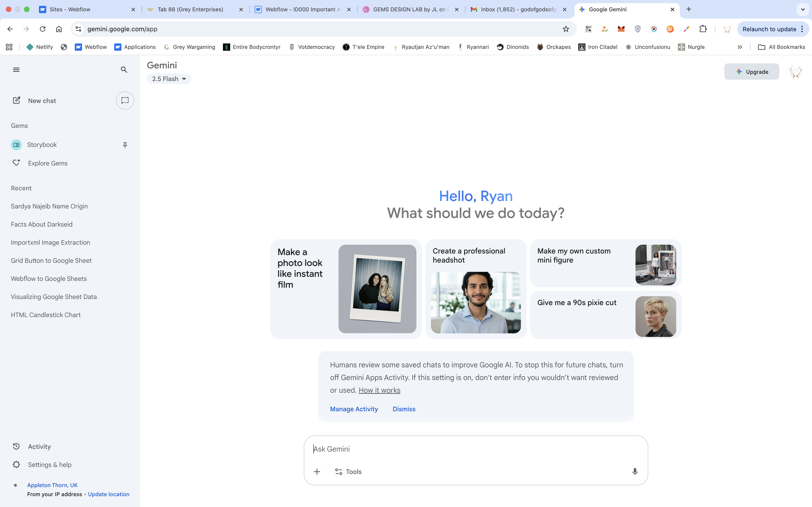Viewport: 812px width, 507px height.
Task: Open the 2.5 Flash model dropdown
Action: [x=169, y=79]
